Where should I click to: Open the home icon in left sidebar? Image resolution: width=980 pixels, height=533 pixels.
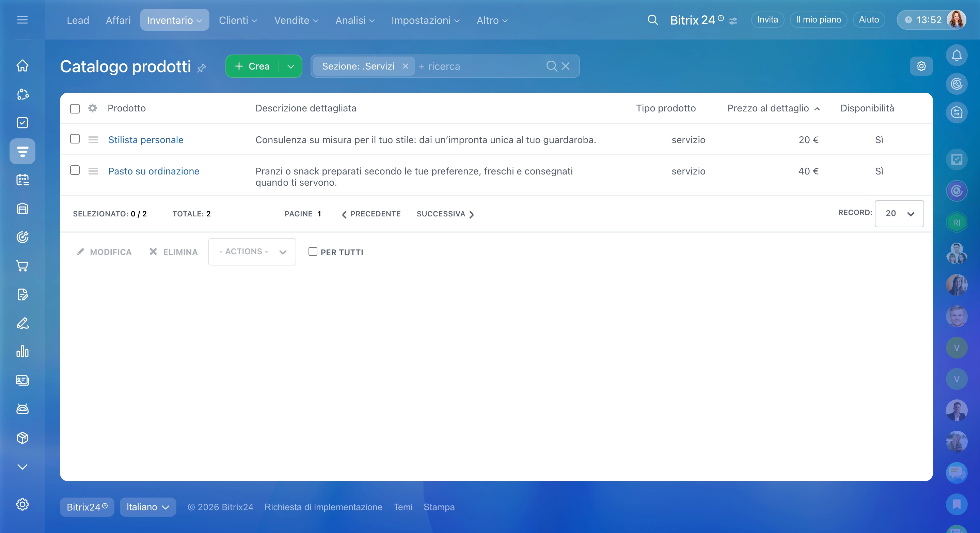click(x=22, y=65)
